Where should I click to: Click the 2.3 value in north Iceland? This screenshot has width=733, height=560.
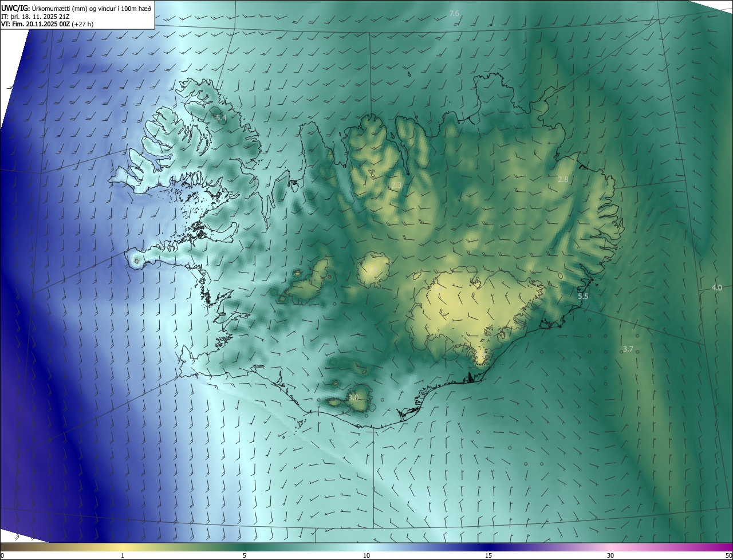(396, 186)
